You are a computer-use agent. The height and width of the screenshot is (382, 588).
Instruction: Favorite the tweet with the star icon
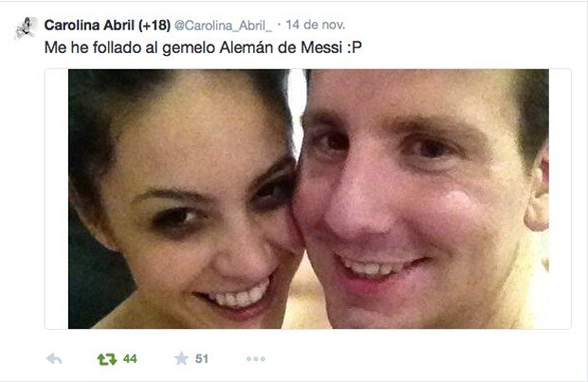click(181, 358)
